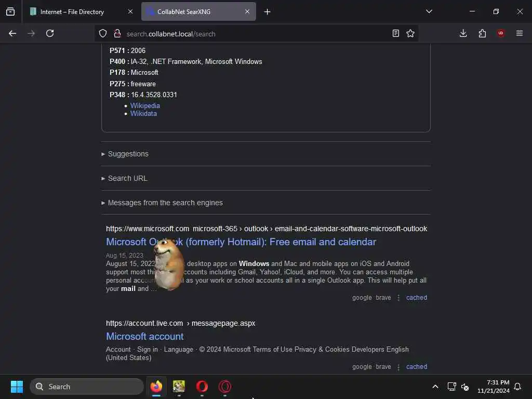Open the pixel-art game icon in taskbar
This screenshot has height=399, width=532.
click(x=179, y=387)
